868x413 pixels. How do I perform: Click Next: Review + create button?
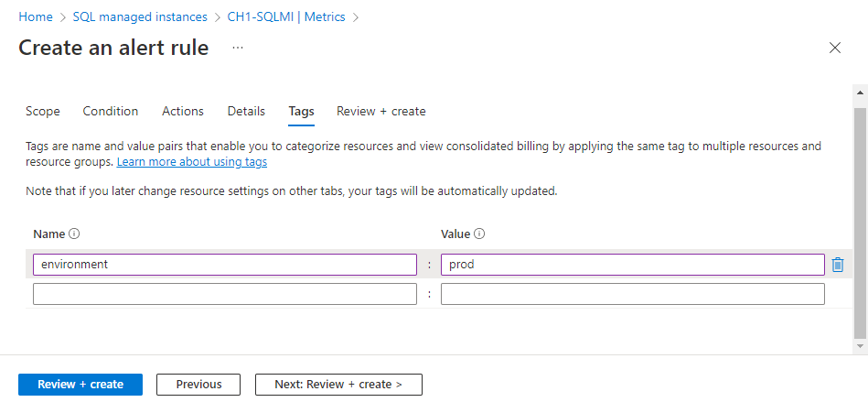click(338, 385)
